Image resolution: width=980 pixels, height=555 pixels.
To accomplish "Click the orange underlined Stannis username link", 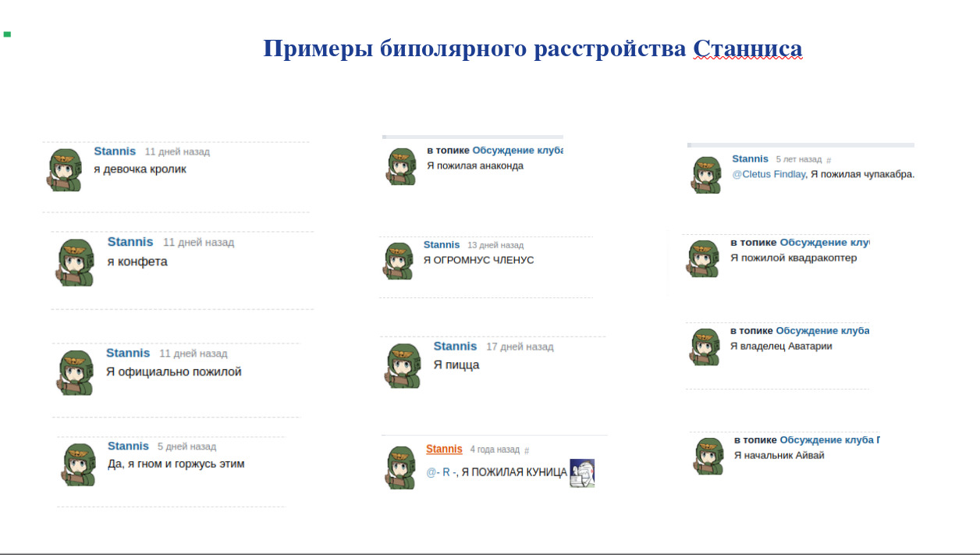I will click(444, 449).
